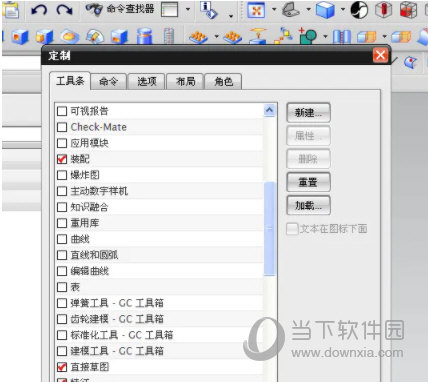Switch to the 命令 tab
The width and height of the screenshot is (428, 382).
109,81
